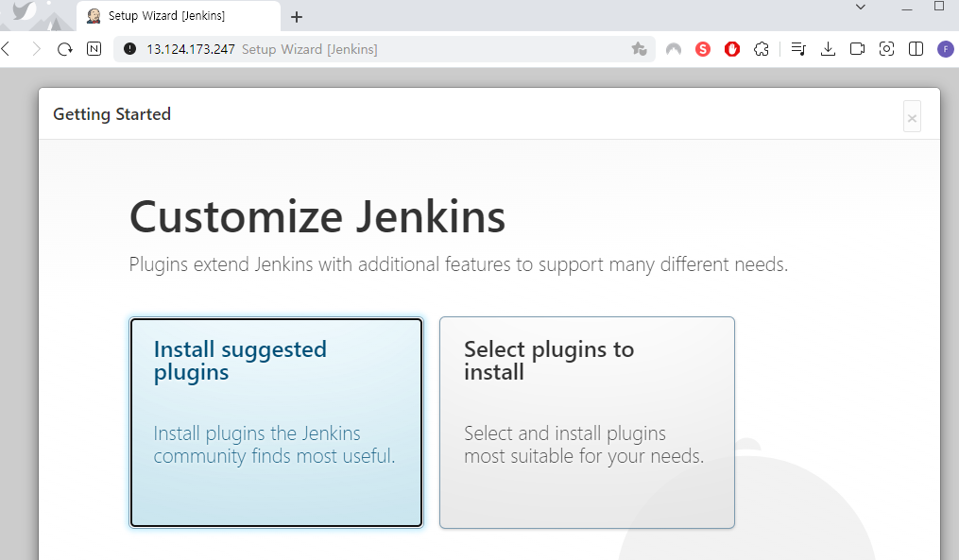Click the Customize Jenkins heading

pyautogui.click(x=317, y=216)
